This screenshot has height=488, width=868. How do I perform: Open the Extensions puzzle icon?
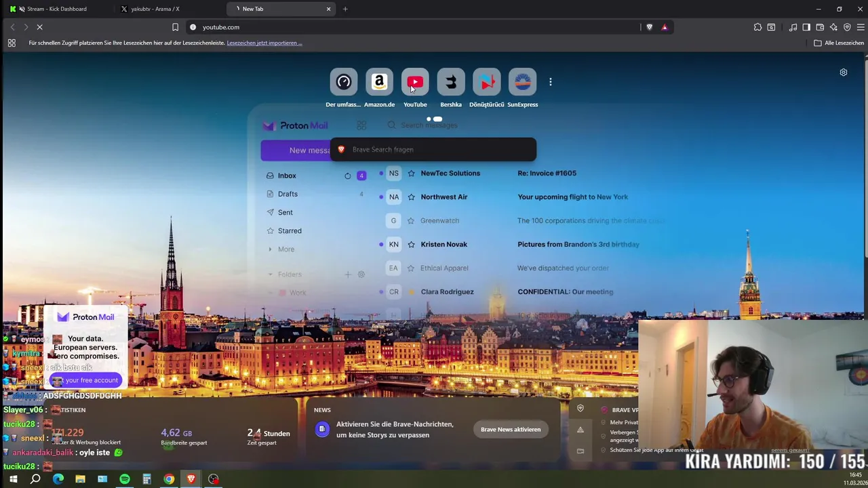click(757, 27)
